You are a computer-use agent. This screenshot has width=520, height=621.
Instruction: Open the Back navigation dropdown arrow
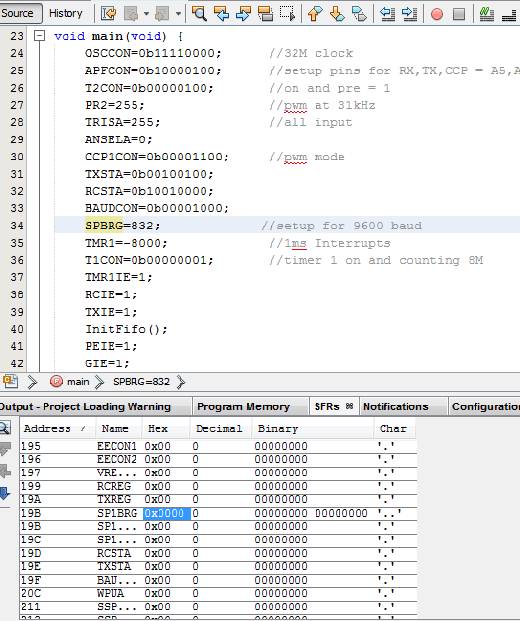click(x=146, y=14)
